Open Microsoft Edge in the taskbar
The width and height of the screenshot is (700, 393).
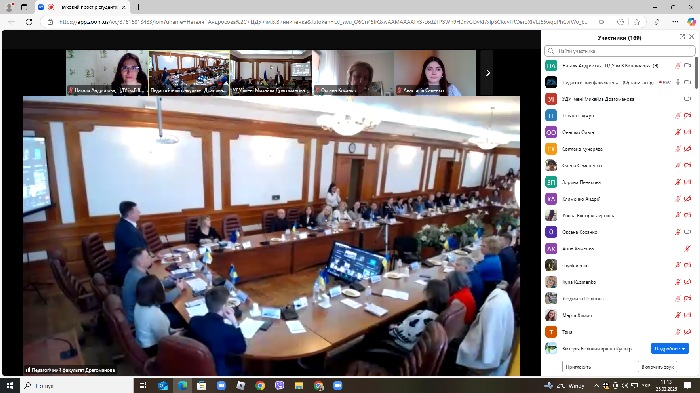coord(182,385)
